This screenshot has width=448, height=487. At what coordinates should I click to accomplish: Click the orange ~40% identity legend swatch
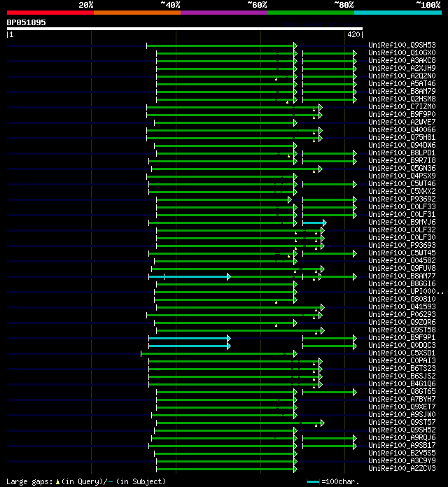tap(137, 13)
